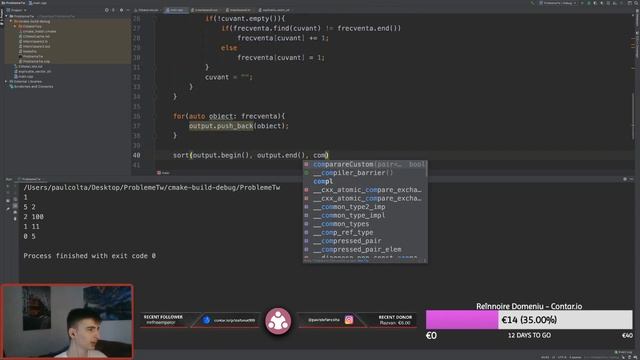Select __compressed_pair_elem suggestion
This screenshot has width=640, height=360.
coord(365,249)
